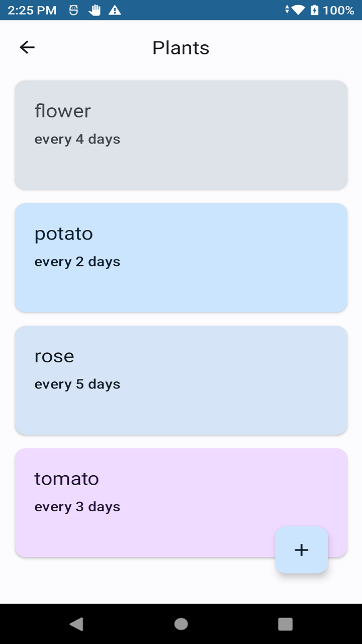Open the rose plant card
Screen dimensions: 362x644
coord(181,380)
